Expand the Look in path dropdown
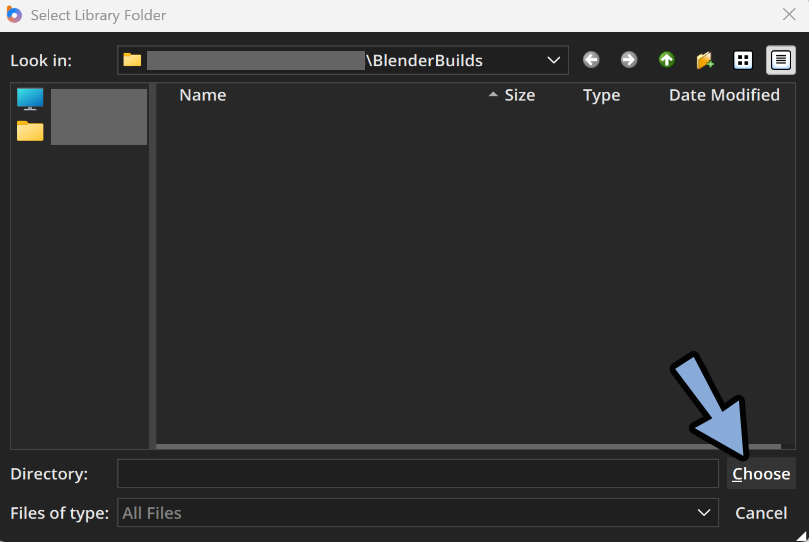This screenshot has height=542, width=809. coord(554,60)
